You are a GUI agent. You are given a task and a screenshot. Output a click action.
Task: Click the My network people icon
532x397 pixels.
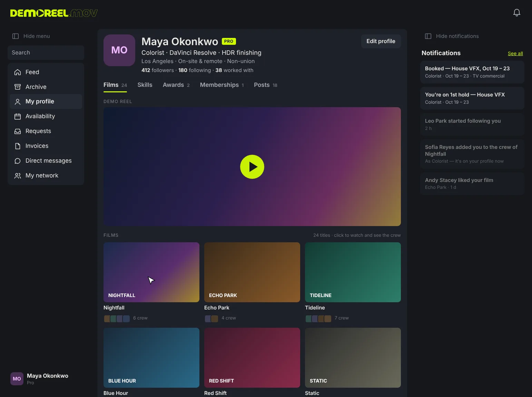pos(18,176)
